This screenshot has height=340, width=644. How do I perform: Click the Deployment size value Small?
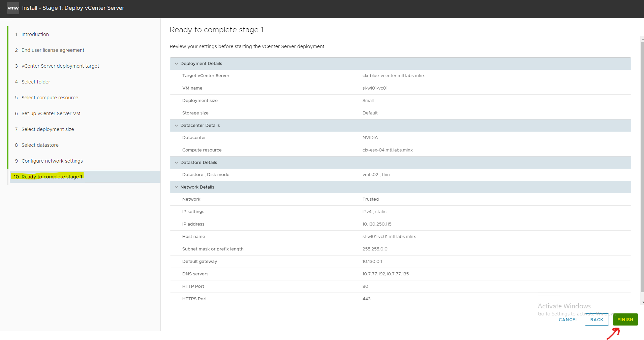click(x=368, y=101)
